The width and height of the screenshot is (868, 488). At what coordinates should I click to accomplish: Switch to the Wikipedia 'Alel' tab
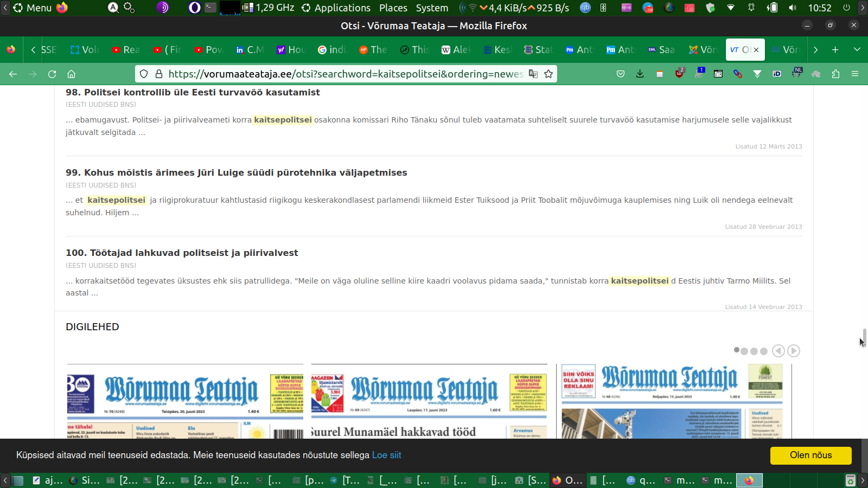456,49
